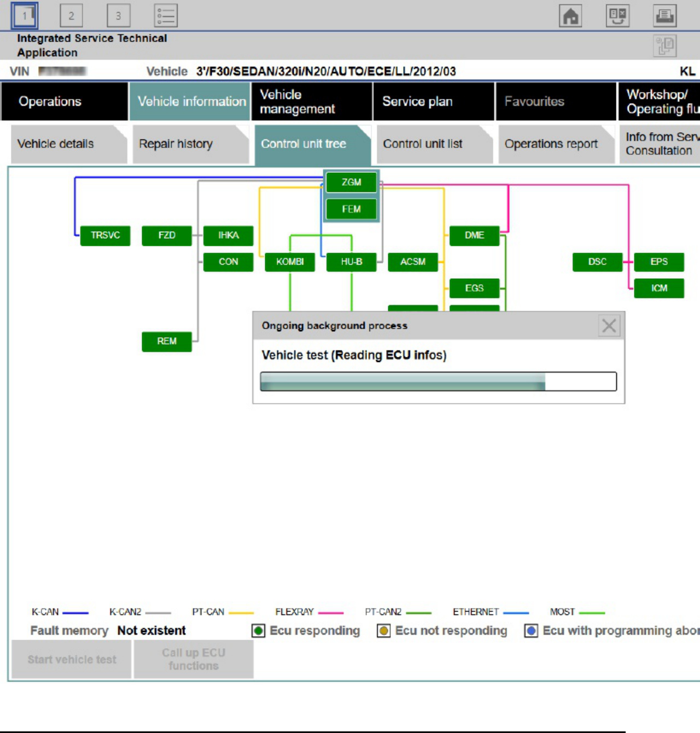
Task: Select the EPS control unit node
Action: click(x=659, y=262)
